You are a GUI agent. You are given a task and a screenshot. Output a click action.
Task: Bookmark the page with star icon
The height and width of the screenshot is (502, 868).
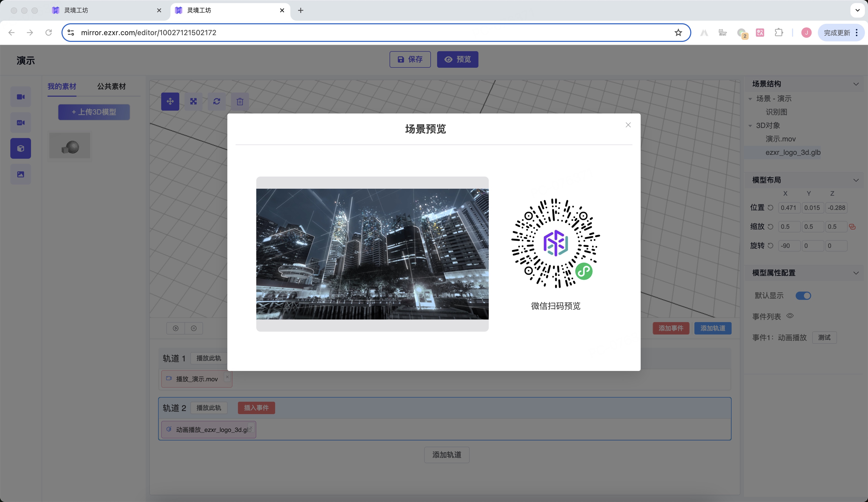click(678, 32)
